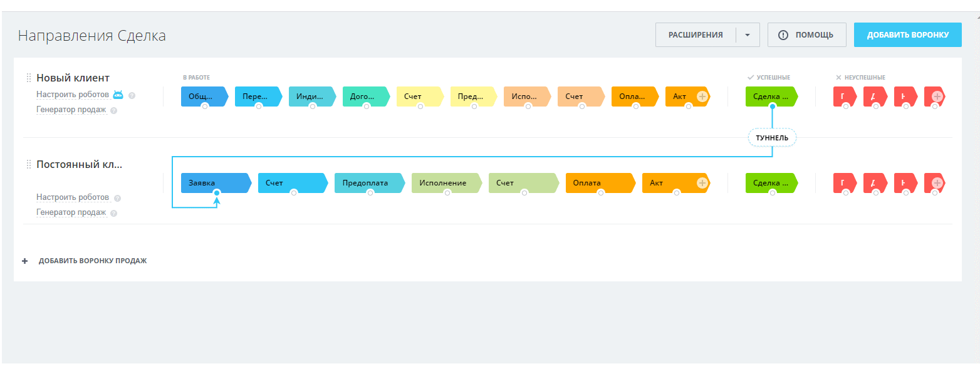Click help icon next to Новый клиент Генератор продаж
This screenshot has height=376, width=980.
[113, 110]
